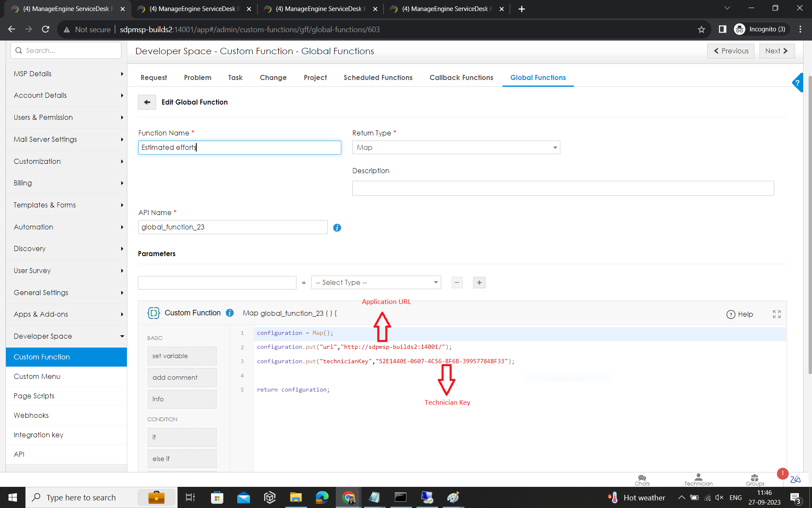This screenshot has width=812, height=508.
Task: Open the Chats icon in bottom bar
Action: click(642, 480)
